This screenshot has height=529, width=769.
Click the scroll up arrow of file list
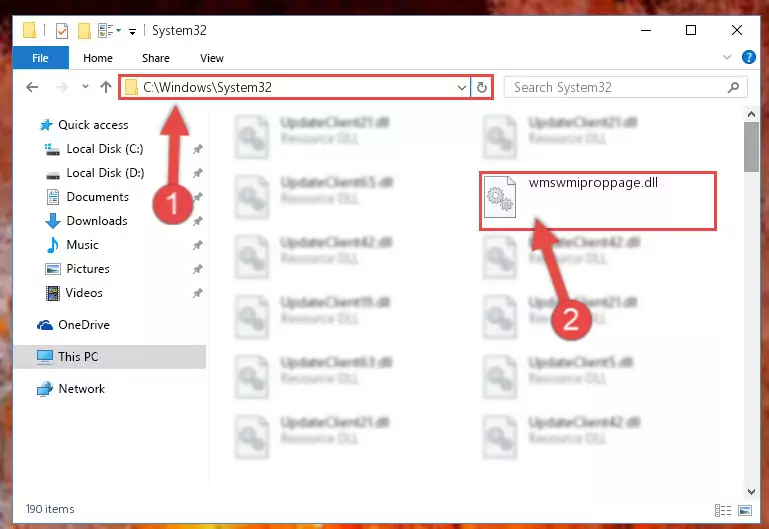tap(751, 114)
